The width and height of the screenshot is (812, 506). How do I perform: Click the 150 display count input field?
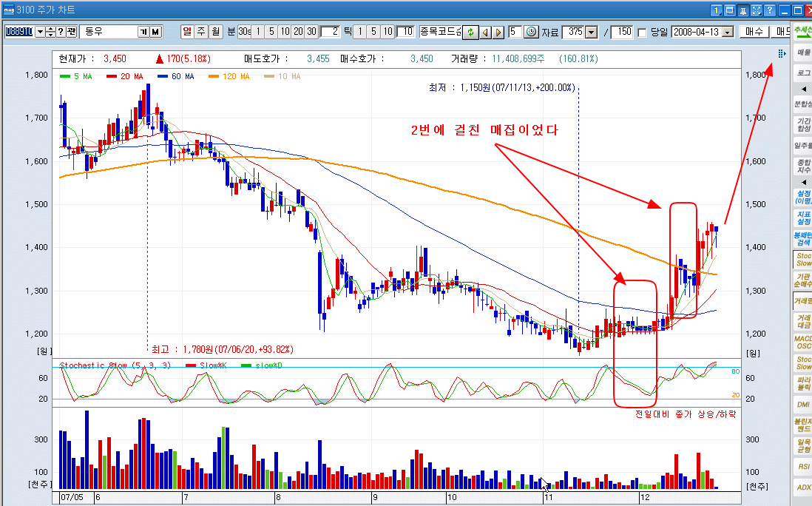[x=623, y=32]
